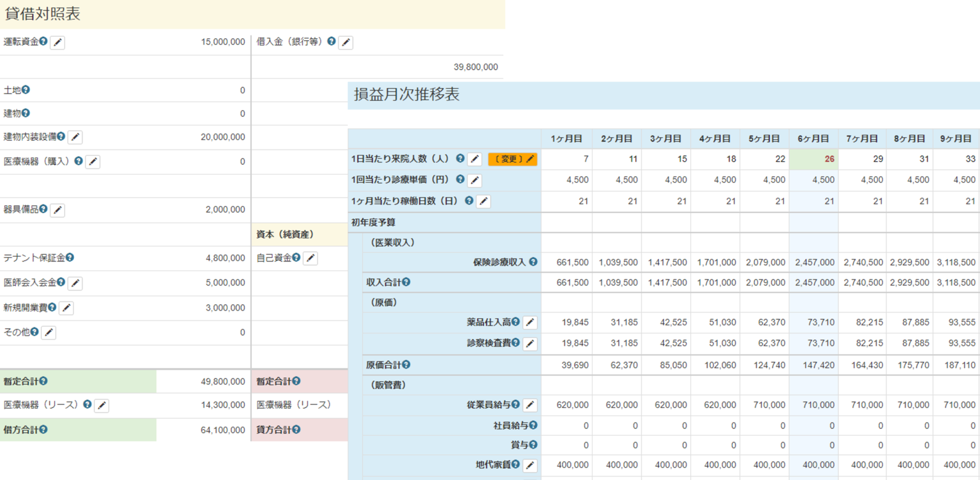
Task: Open help for テナント保証金
Action: [70, 257]
